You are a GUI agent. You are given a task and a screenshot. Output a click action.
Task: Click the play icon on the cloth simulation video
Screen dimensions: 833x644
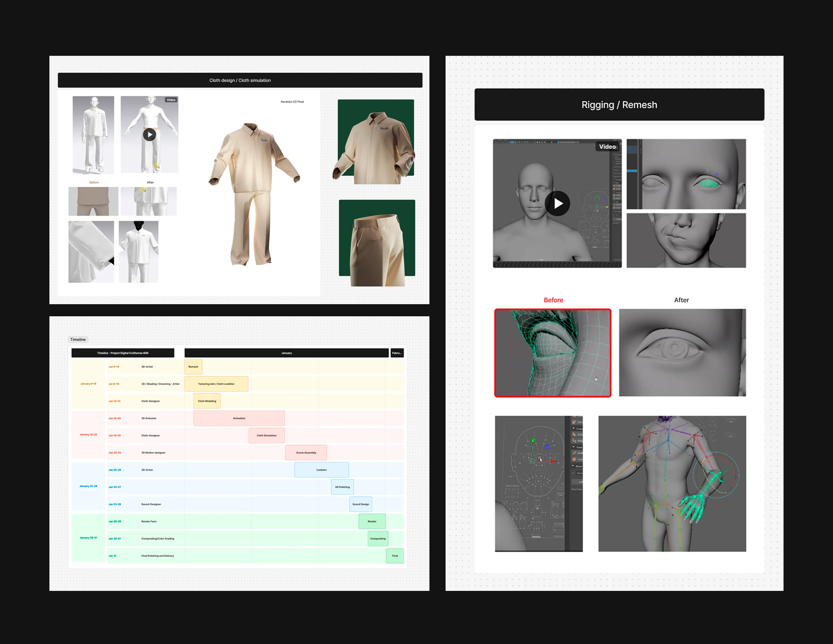click(x=149, y=134)
